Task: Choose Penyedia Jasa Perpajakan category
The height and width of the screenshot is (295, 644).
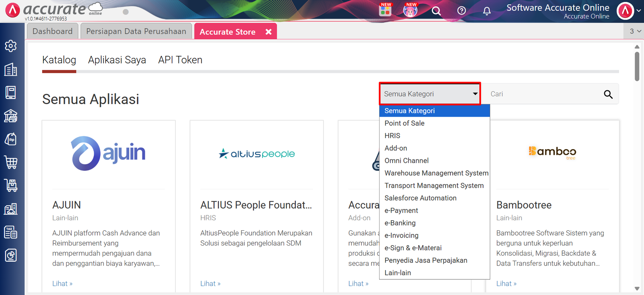Action: (x=435, y=260)
